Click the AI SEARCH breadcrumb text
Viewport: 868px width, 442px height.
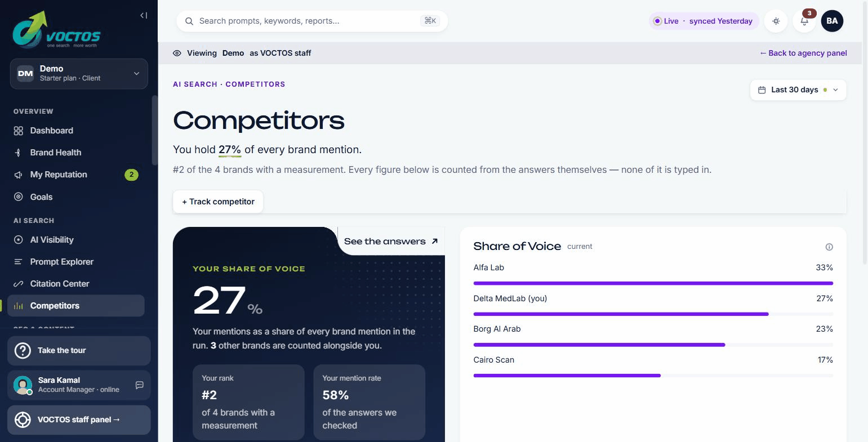(x=195, y=84)
